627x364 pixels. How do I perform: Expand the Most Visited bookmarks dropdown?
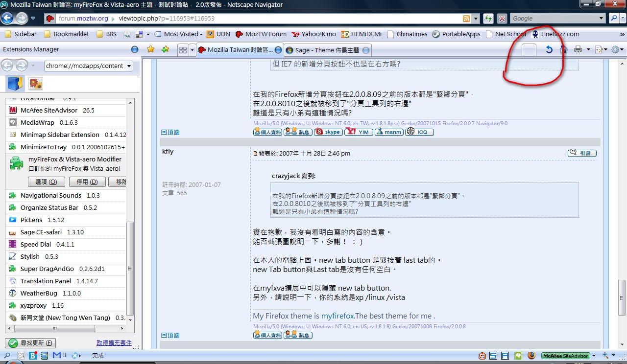201,34
